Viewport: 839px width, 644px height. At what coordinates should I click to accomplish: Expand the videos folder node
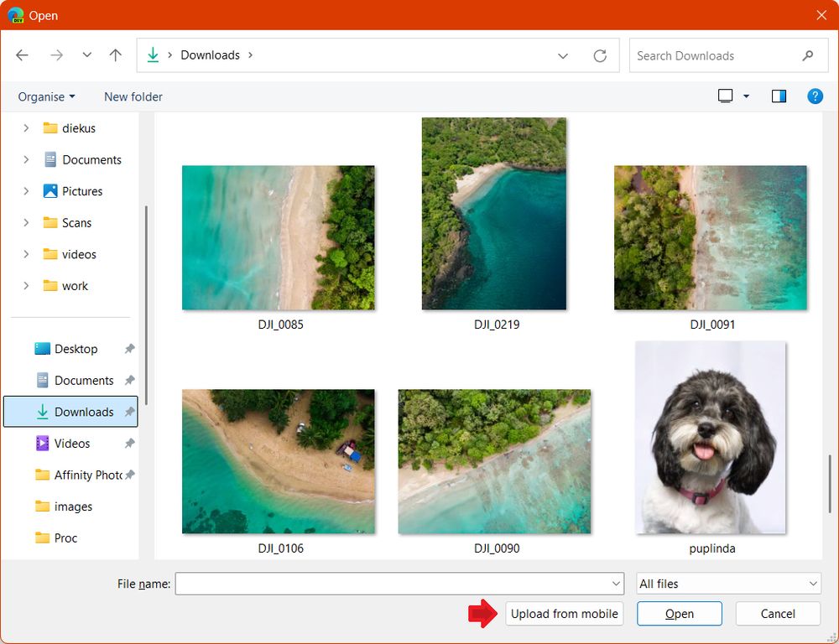click(26, 255)
